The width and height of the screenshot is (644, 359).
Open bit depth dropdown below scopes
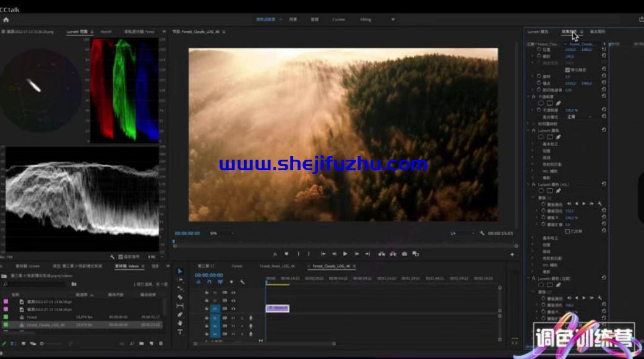(155, 257)
